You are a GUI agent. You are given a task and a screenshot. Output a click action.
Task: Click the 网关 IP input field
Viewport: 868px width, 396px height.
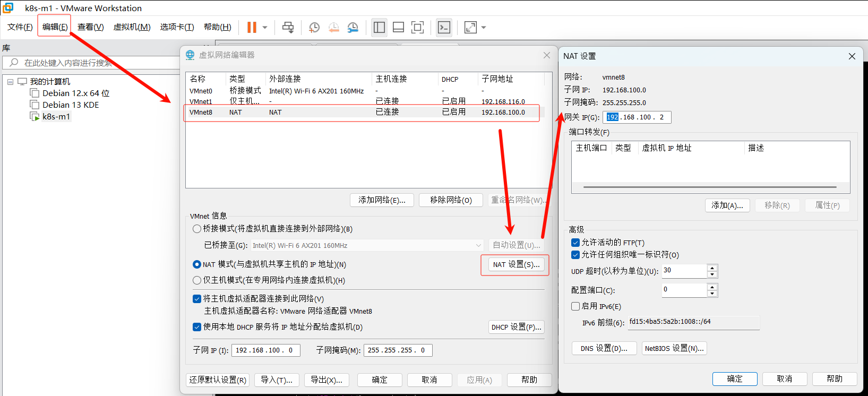[637, 117]
